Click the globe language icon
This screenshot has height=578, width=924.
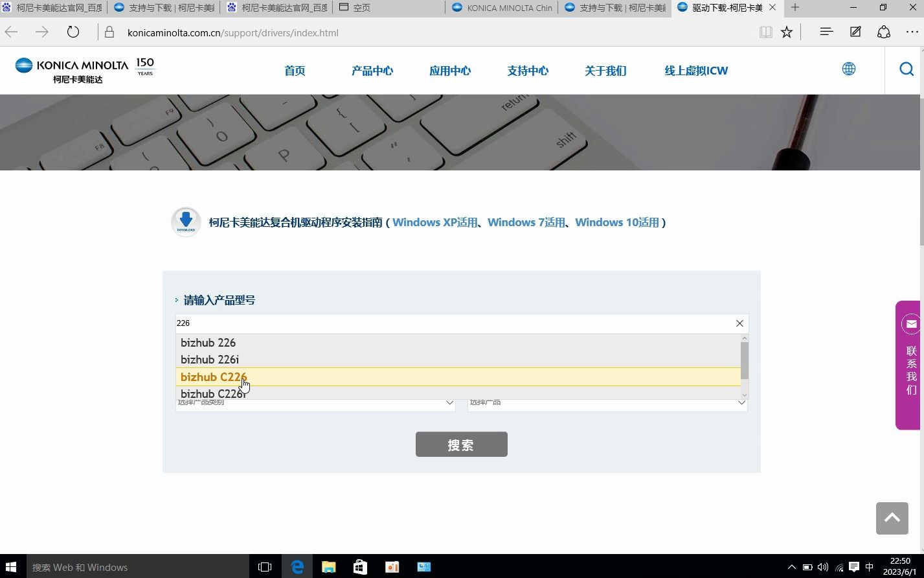coord(849,69)
